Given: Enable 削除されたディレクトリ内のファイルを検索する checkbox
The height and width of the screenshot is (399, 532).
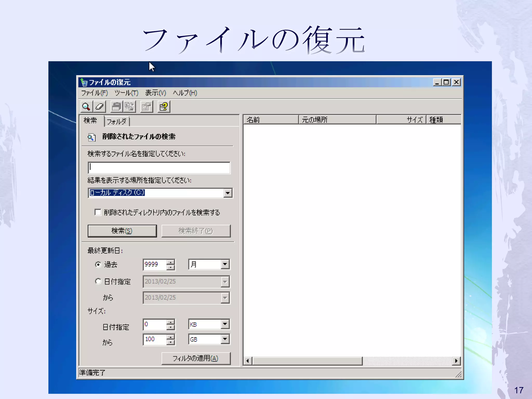Looking at the screenshot, I should click(x=98, y=212).
